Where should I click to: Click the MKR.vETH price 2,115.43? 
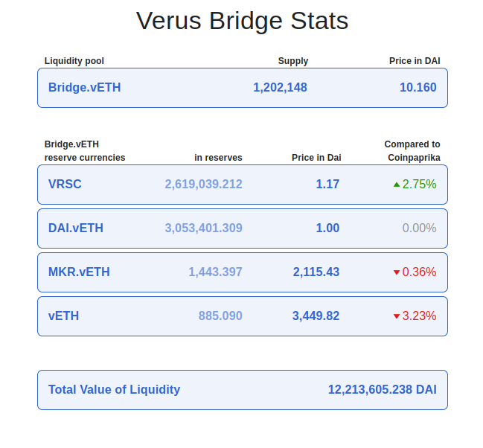[x=316, y=272]
